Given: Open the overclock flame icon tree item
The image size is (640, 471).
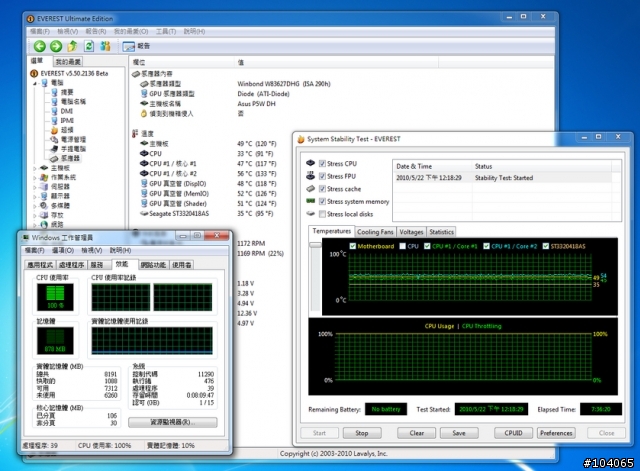Looking at the screenshot, I should (x=62, y=130).
